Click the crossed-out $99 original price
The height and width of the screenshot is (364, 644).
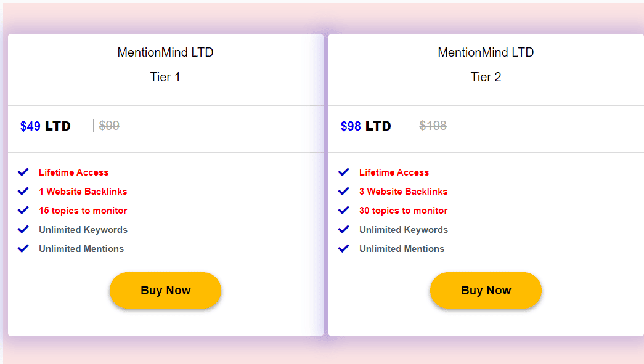tap(108, 126)
